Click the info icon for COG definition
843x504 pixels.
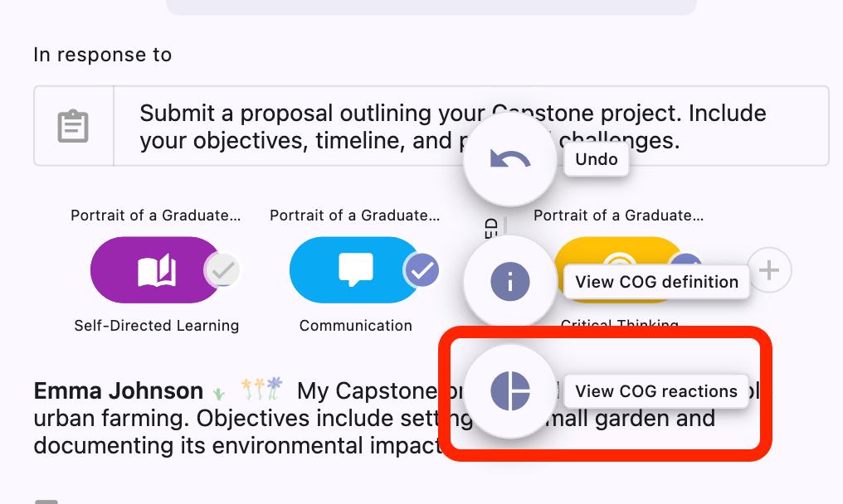(509, 281)
